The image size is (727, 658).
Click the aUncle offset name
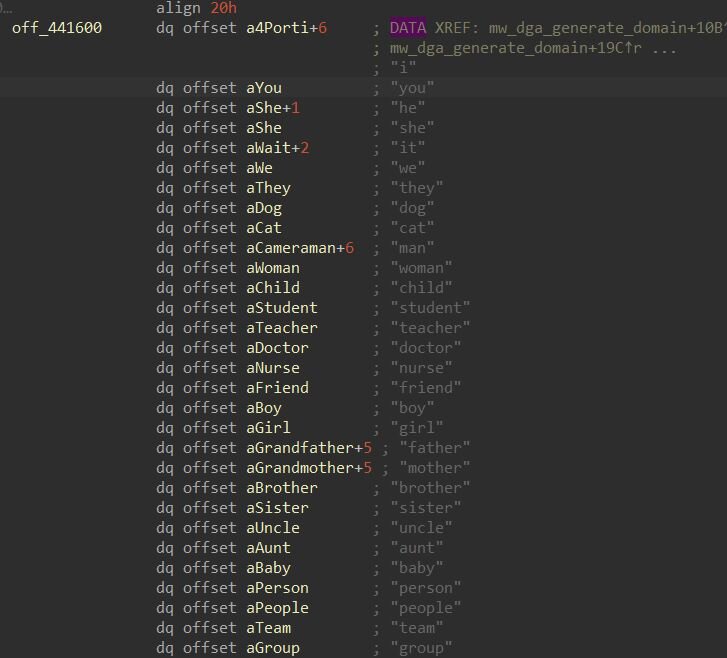272,528
